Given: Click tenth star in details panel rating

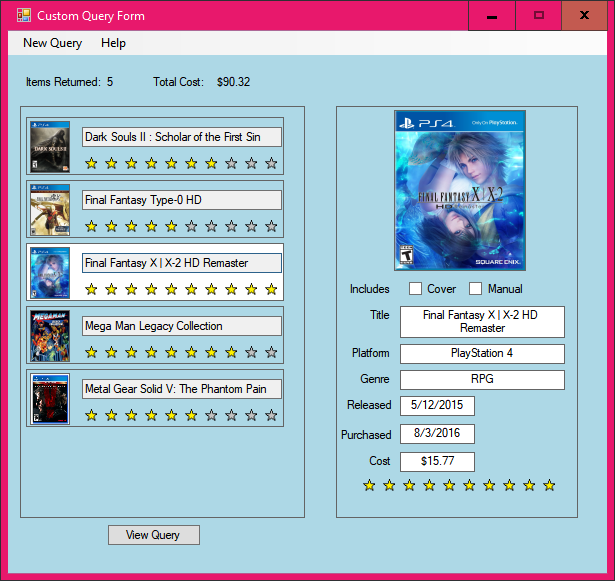Looking at the screenshot, I should point(549,486).
